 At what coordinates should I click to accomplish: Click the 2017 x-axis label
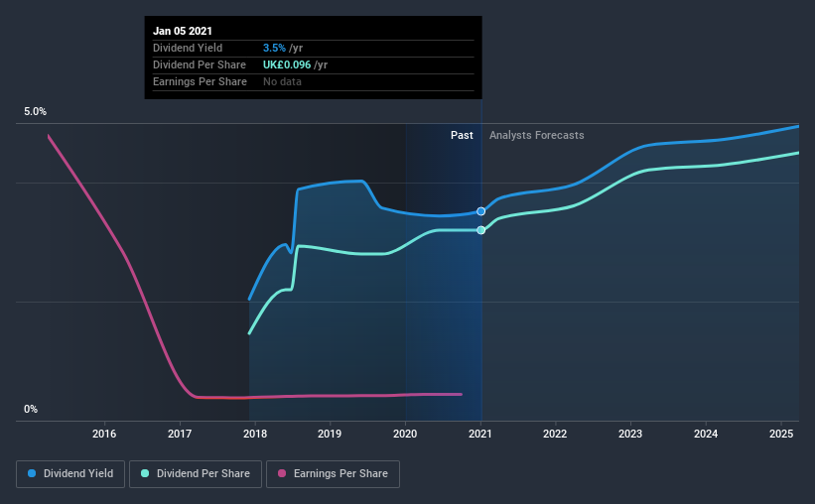pos(180,434)
